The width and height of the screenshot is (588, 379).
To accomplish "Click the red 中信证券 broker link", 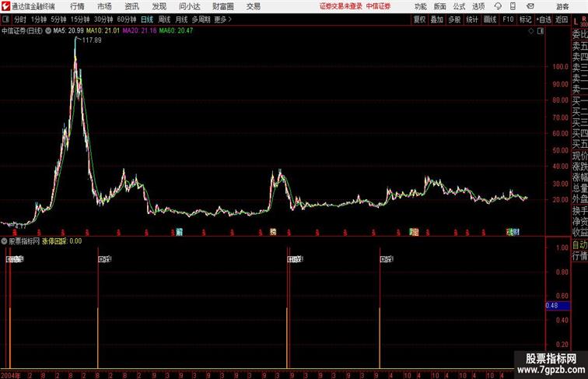I will 378,6.
